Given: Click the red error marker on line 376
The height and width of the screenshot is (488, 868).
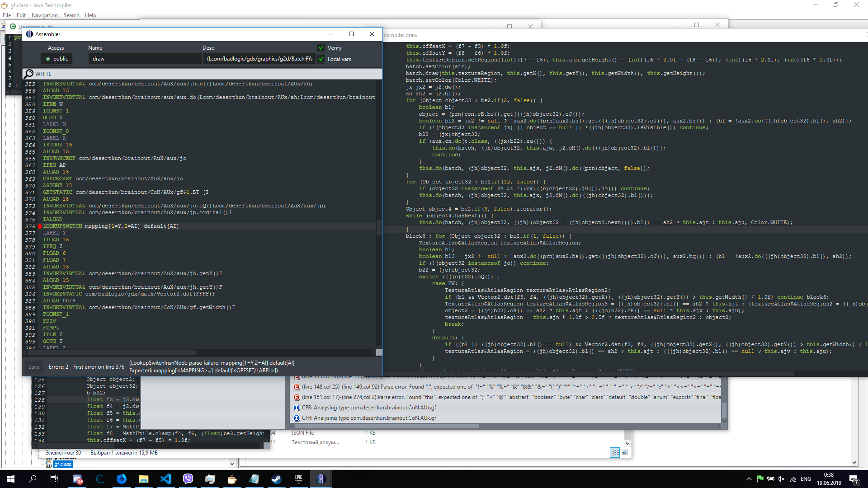Looking at the screenshot, I should [40, 226].
